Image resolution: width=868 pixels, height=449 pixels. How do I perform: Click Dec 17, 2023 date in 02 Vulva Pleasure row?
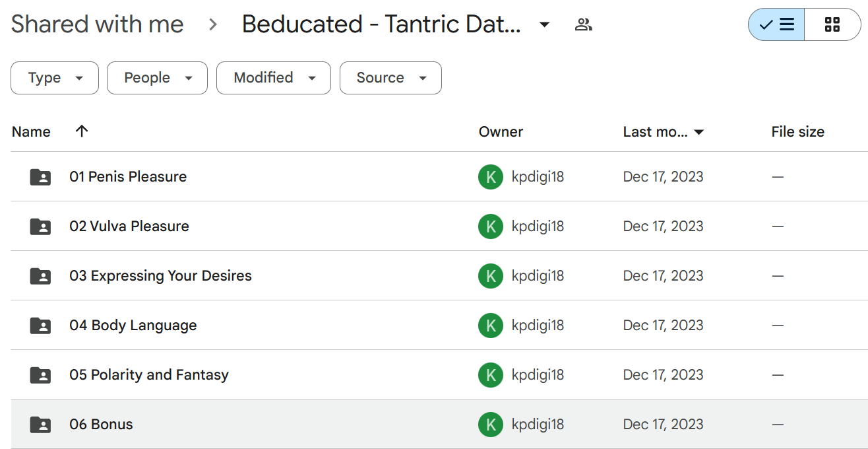(663, 226)
